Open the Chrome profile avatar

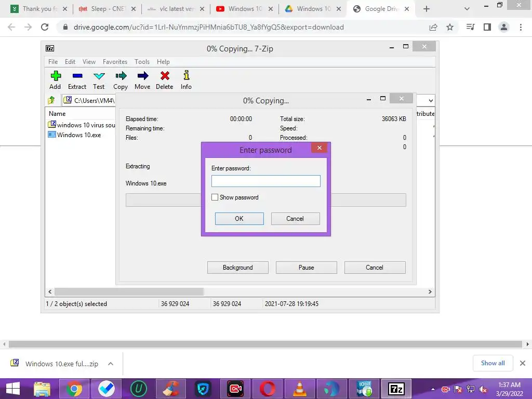coord(504,27)
